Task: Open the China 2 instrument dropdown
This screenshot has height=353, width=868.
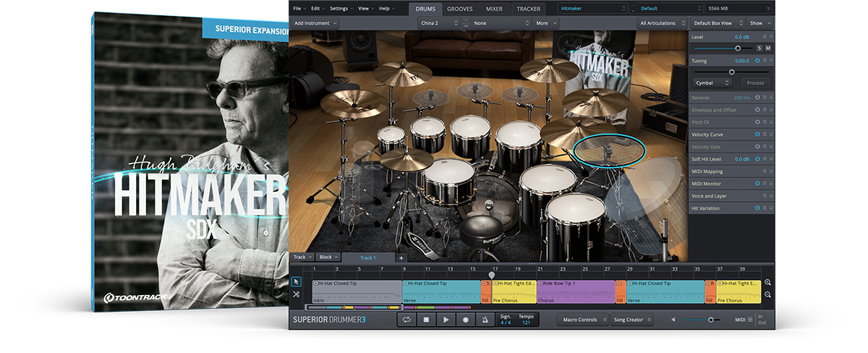Action: point(439,23)
